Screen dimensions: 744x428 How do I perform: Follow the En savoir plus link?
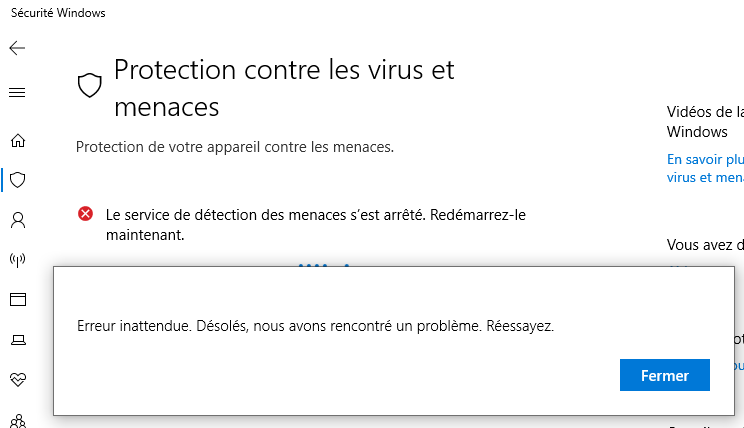pyautogui.click(x=705, y=159)
